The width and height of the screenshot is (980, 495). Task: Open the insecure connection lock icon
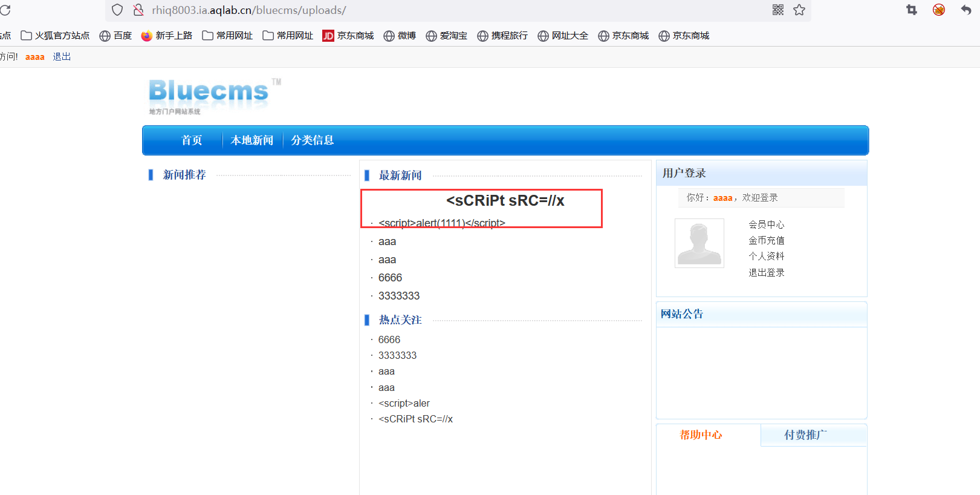pyautogui.click(x=138, y=10)
